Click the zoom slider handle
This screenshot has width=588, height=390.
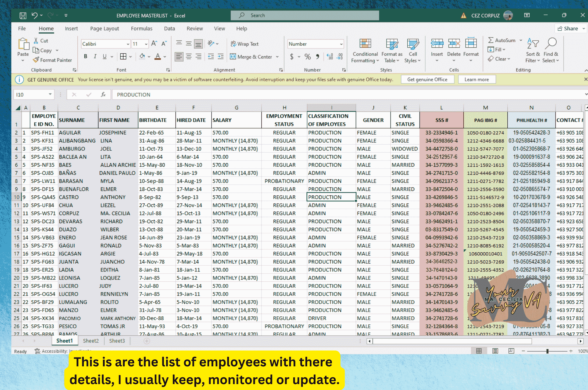click(547, 351)
